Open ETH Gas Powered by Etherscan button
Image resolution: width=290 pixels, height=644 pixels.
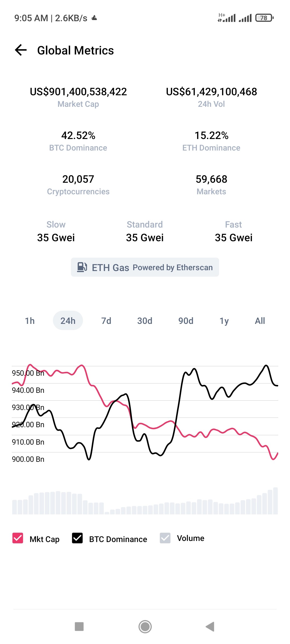[145, 267]
